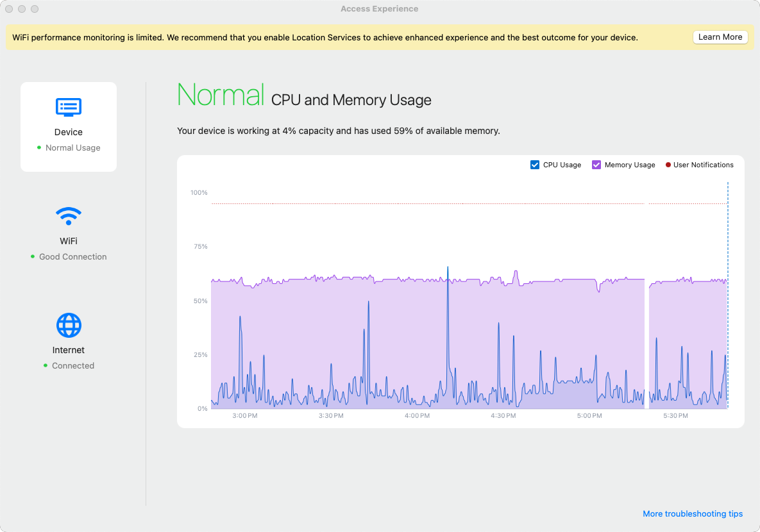
Task: Click the Device monitor icon
Action: (x=69, y=106)
